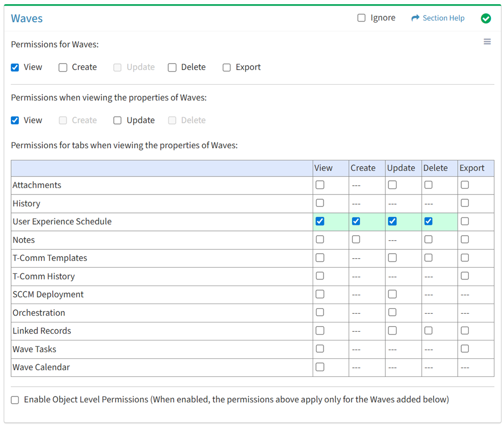
Task: Enable Update for Waves properties
Action: pos(118,121)
